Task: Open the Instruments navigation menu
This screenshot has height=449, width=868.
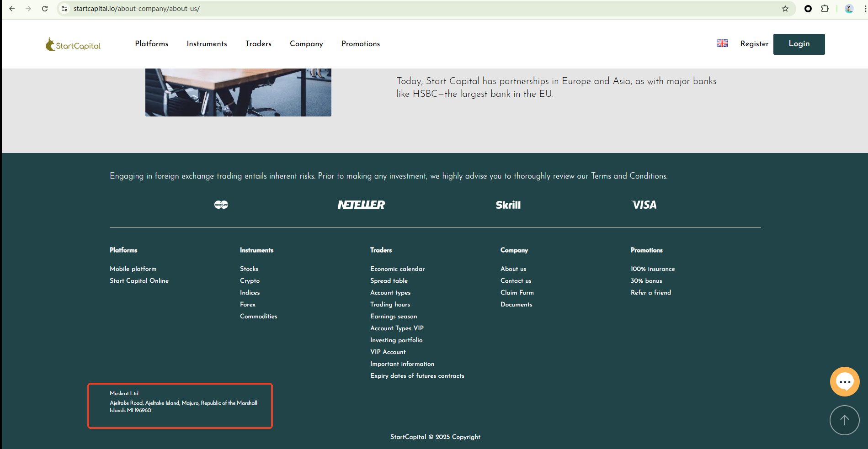Action: click(x=207, y=44)
